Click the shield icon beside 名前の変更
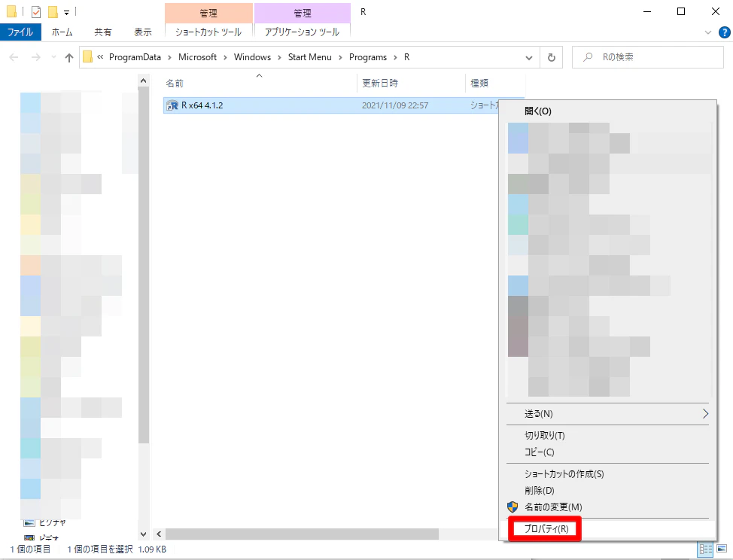 (512, 507)
